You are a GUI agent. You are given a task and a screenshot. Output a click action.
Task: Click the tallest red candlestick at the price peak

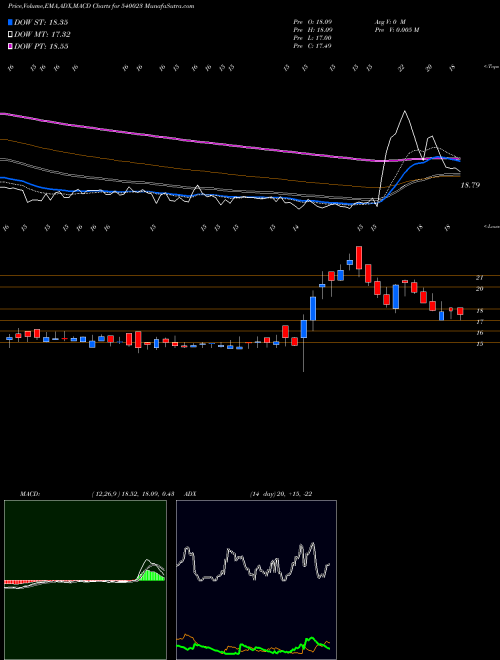[359, 258]
